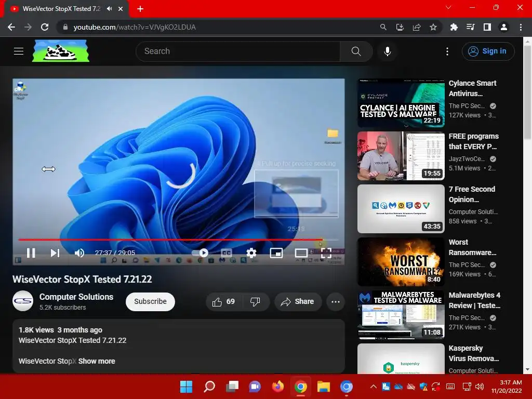
Task: Open video settings gear
Action: click(251, 253)
